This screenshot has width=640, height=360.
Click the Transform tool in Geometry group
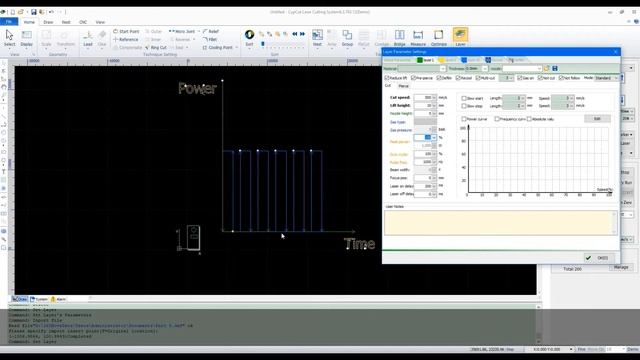coord(66,38)
